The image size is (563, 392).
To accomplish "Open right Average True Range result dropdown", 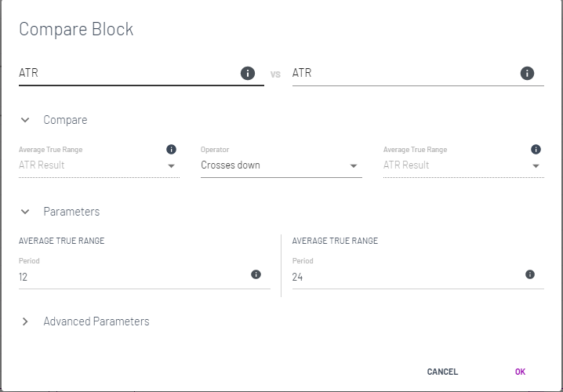I will point(463,165).
